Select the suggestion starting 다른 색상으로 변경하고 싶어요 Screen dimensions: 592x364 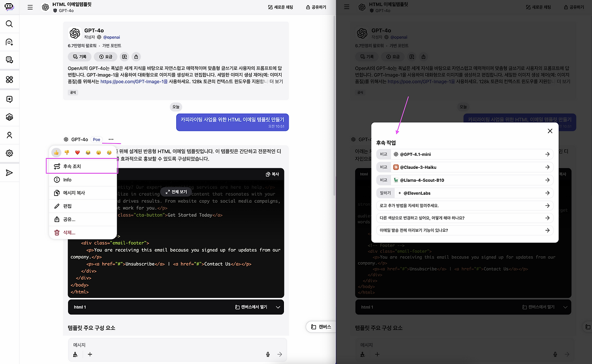pos(465,218)
